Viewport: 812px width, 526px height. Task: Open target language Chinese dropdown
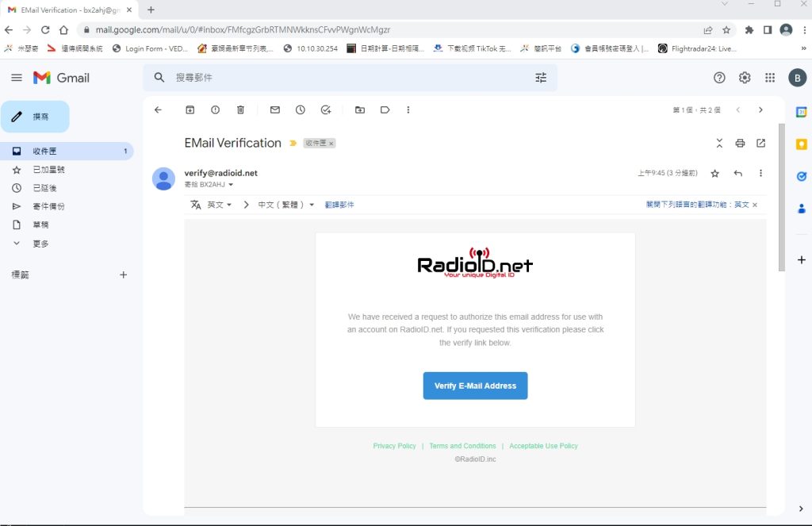tap(285, 205)
